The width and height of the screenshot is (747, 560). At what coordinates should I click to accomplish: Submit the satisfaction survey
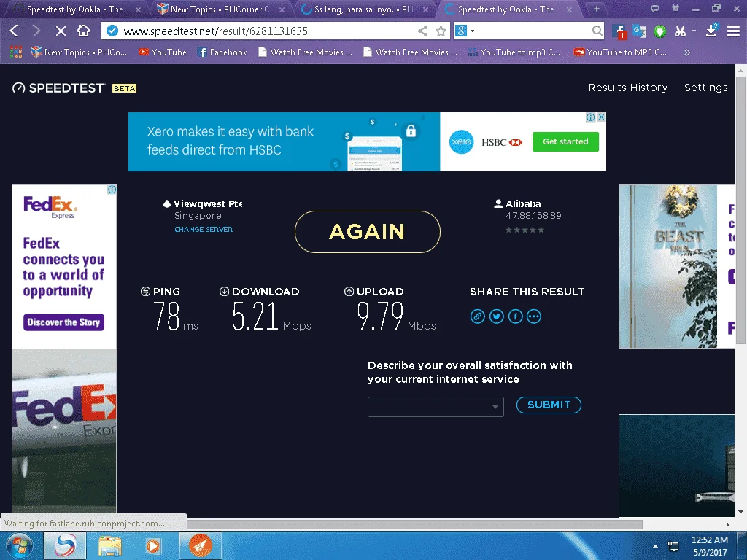click(x=549, y=405)
